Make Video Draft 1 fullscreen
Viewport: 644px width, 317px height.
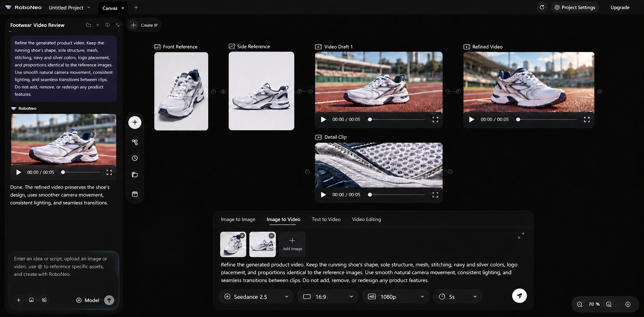[x=435, y=120]
